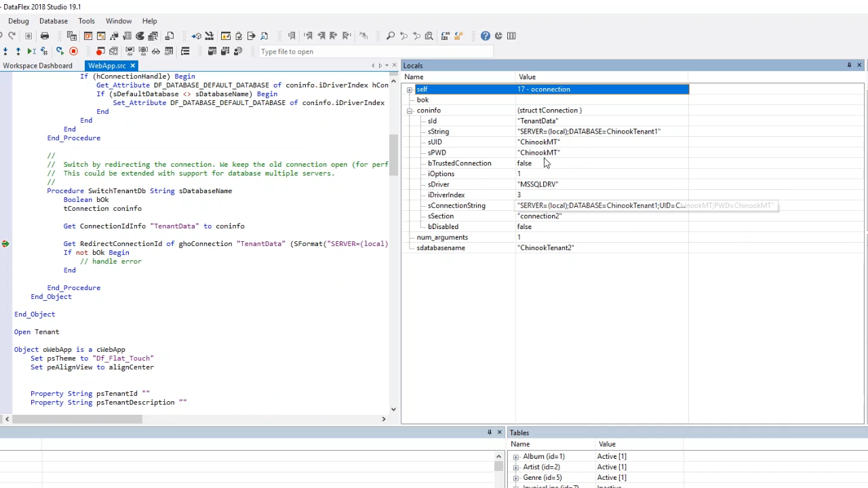Click the Print icon in the toolbar

tap(45, 36)
